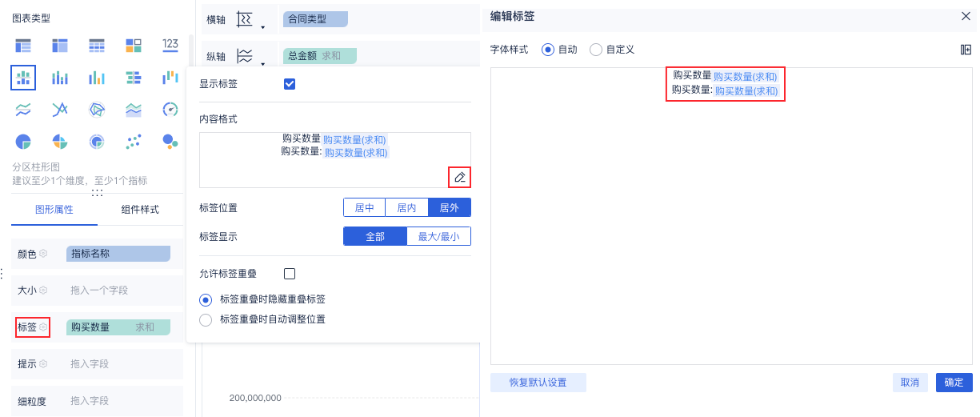Screen dimensions: 980x417
Task: Choose 标签重叠时自动调整位置 option
Action: point(206,319)
